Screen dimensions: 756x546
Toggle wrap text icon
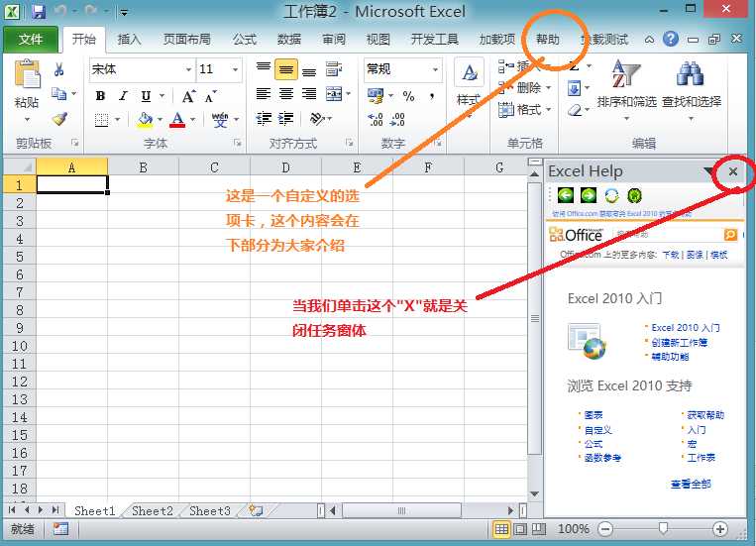pyautogui.click(x=333, y=69)
